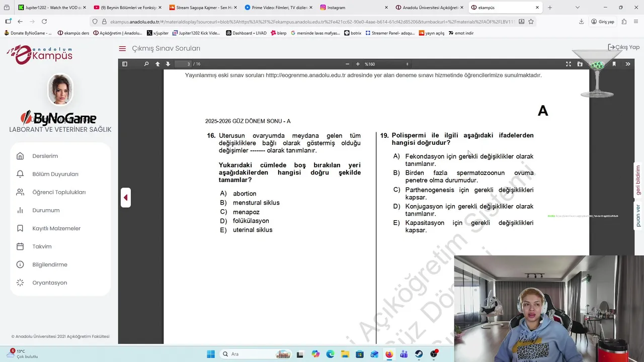
Task: Click the Bölüm Duyuruları bell icon
Action: [20, 174]
